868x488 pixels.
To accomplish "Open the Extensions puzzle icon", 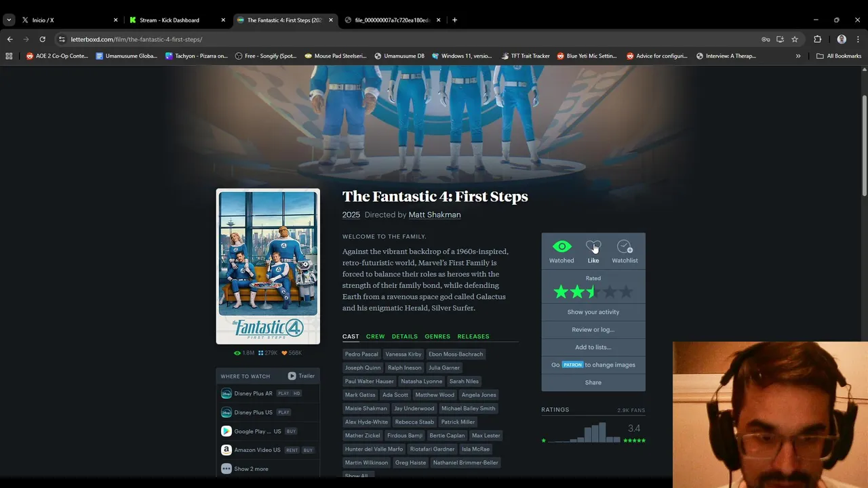I will pos(817,39).
